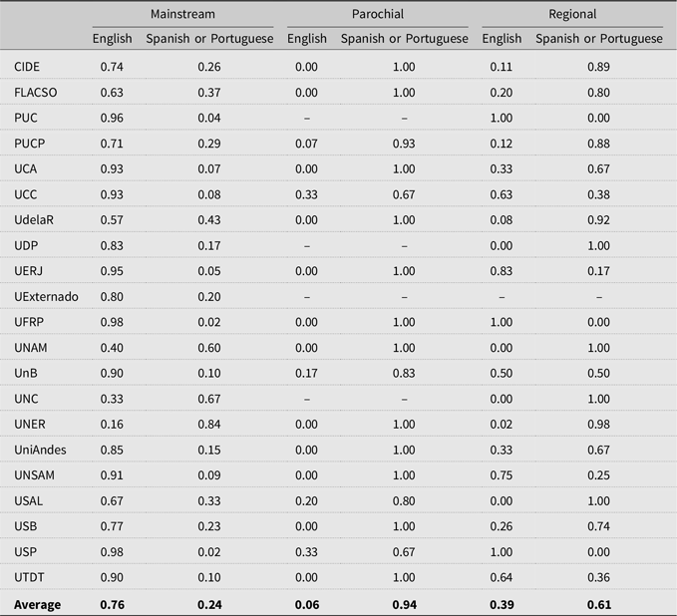Click Spanish or Portuguese subheader under Regional
Image resolution: width=677 pixels, height=616 pixels.
(599, 39)
